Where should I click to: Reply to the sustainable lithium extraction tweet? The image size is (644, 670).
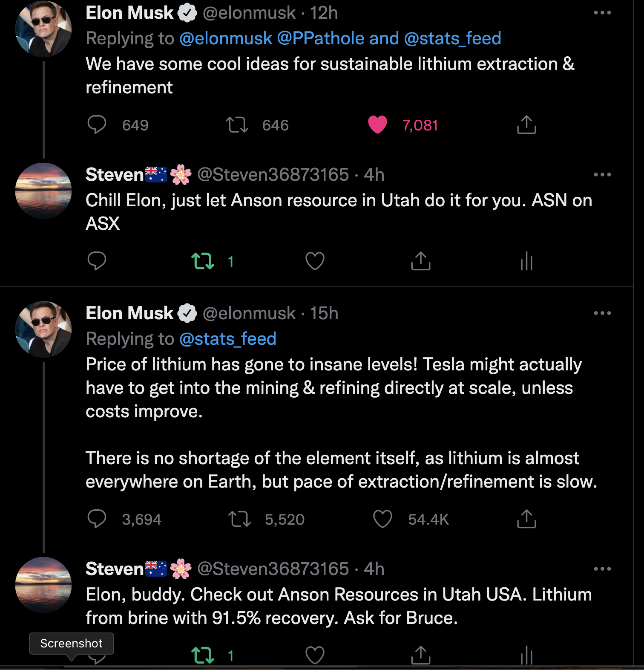pyautogui.click(x=97, y=125)
